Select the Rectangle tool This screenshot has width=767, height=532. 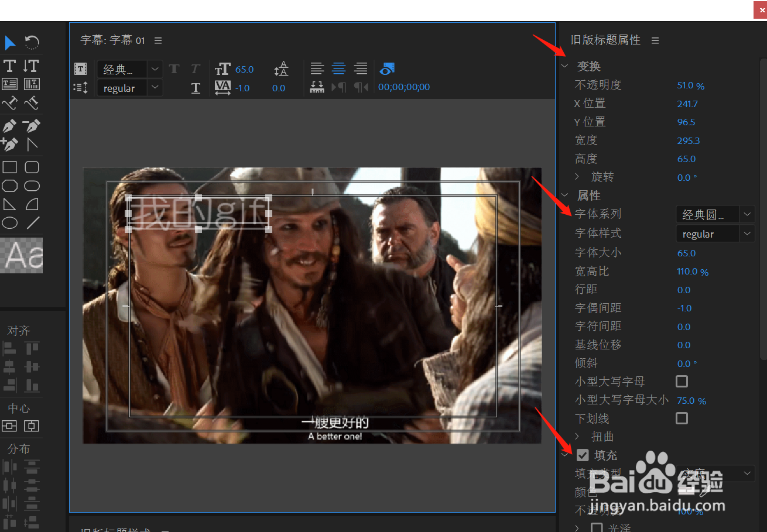[9, 167]
